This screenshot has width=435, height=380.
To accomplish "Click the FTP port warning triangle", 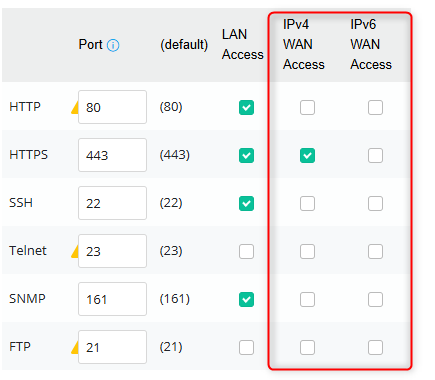I will 75,347.
